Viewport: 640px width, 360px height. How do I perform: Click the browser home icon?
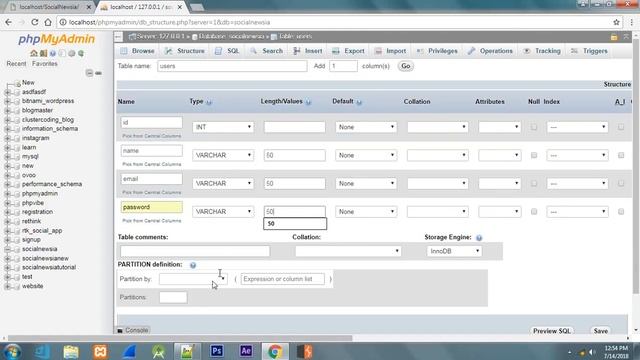coord(48,22)
